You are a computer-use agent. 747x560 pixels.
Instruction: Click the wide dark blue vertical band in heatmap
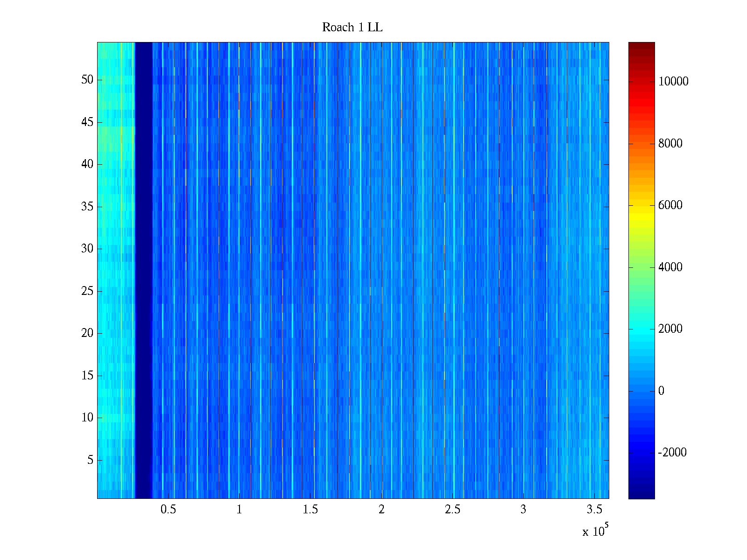(x=143, y=271)
